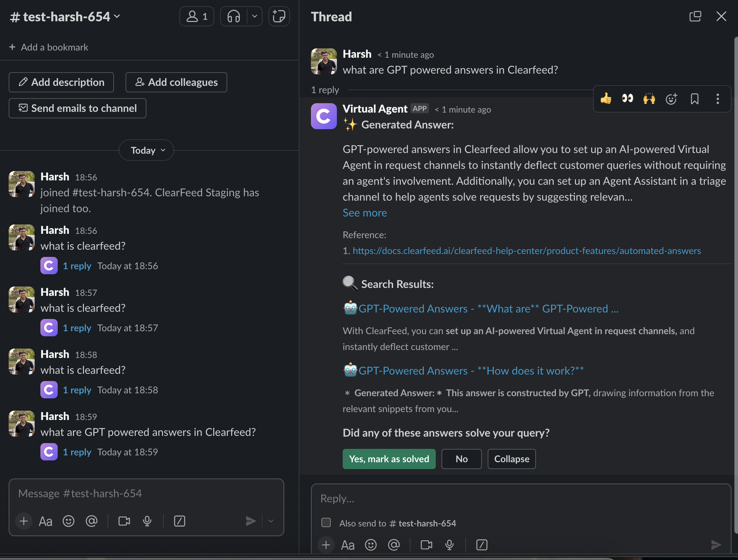The height and width of the screenshot is (560, 738).
Task: Open thread in new window icon
Action: 695,17
